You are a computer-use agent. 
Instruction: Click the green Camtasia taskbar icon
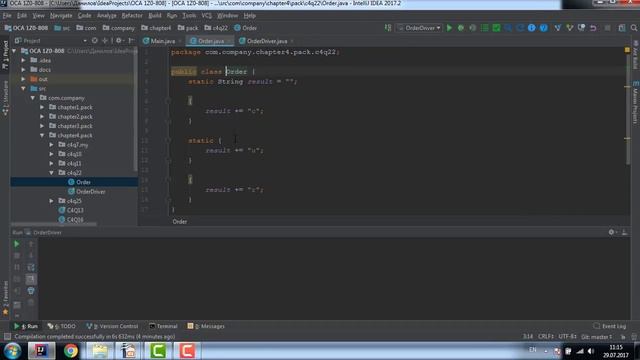click(158, 351)
